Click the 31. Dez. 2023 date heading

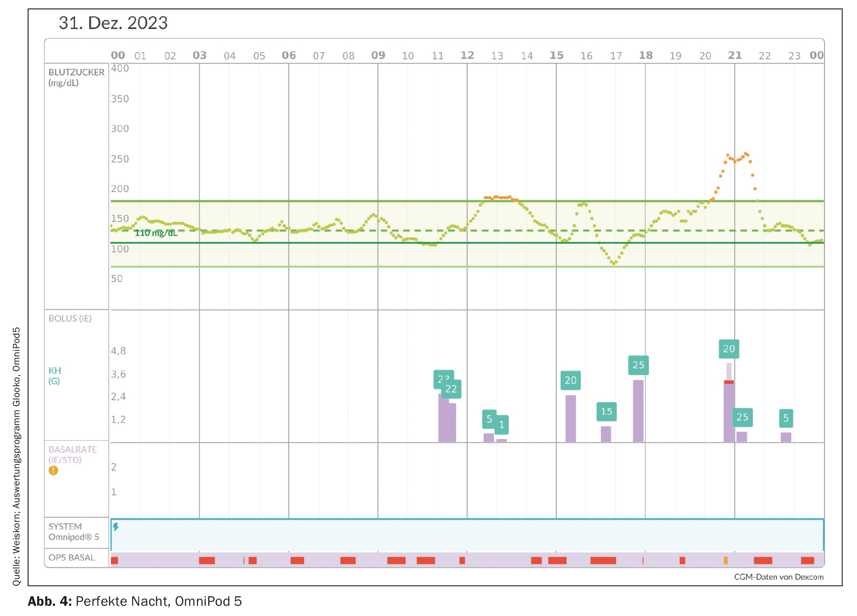click(x=113, y=23)
